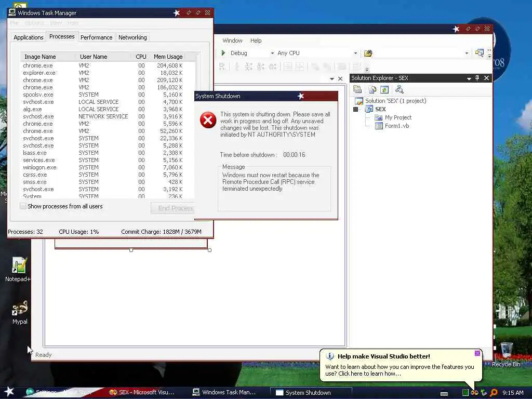Viewport: 532px width, 399px height.
Task: Click the Notepad++ desktop shortcut icon
Action: tap(19, 265)
